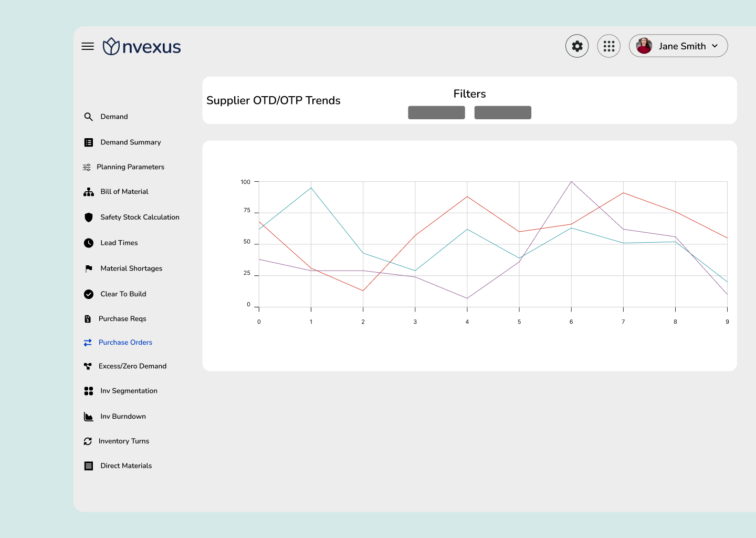Click the Excess/Zero Demand icon

coord(88,366)
